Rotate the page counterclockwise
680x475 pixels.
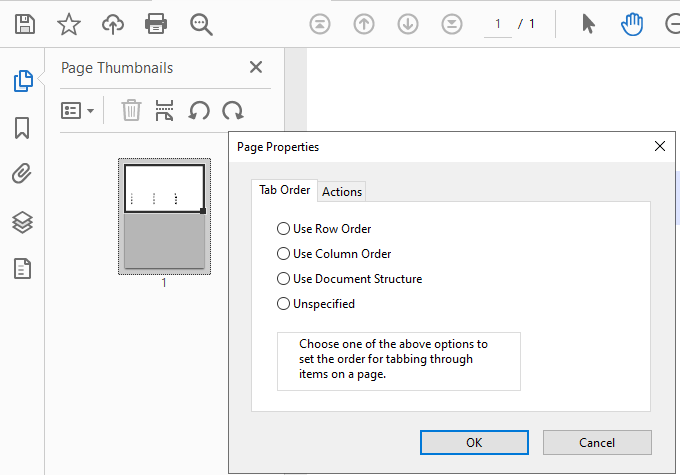pos(199,111)
